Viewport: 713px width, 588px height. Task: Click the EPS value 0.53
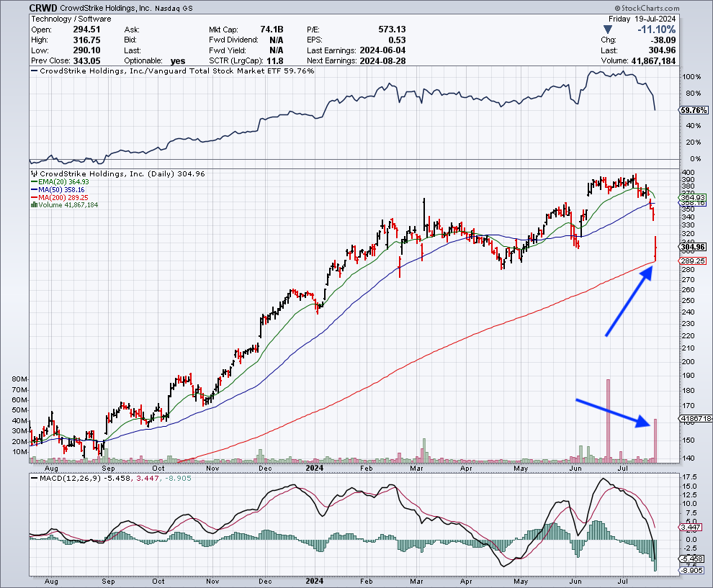(397, 40)
